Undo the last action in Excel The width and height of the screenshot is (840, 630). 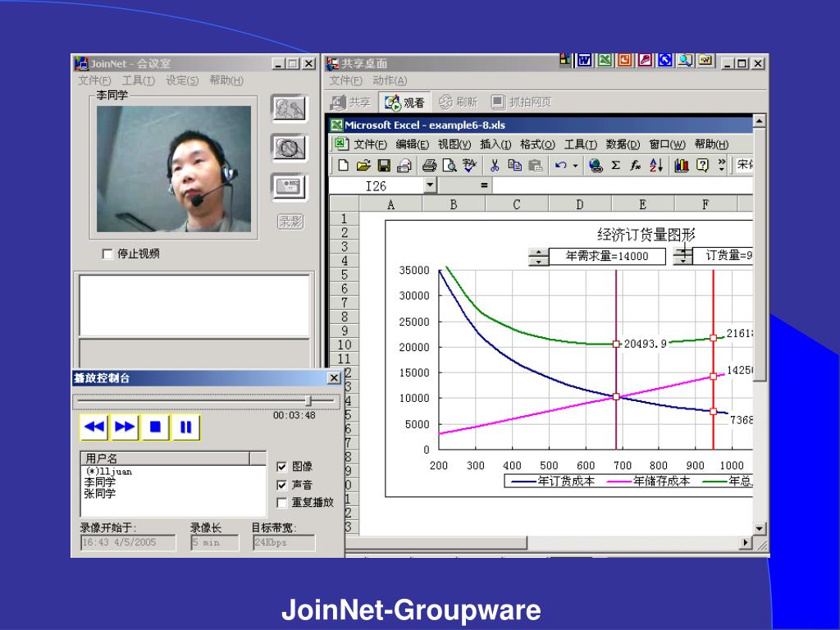click(561, 166)
